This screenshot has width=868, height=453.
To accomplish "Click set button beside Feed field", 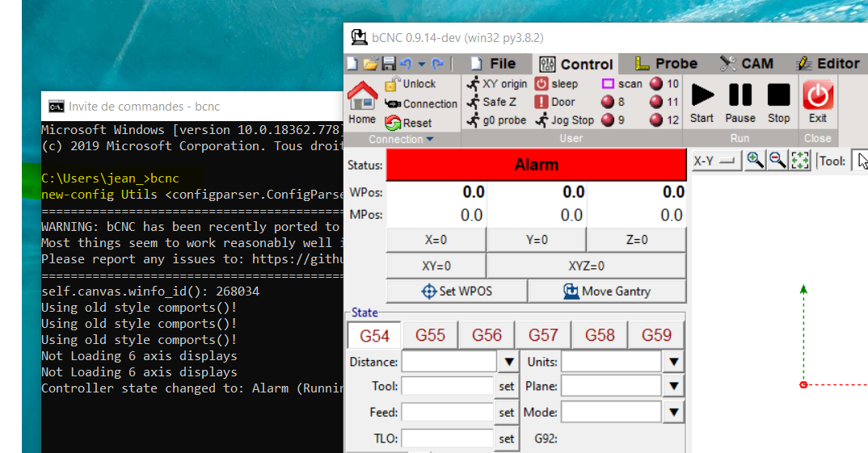I will [507, 413].
